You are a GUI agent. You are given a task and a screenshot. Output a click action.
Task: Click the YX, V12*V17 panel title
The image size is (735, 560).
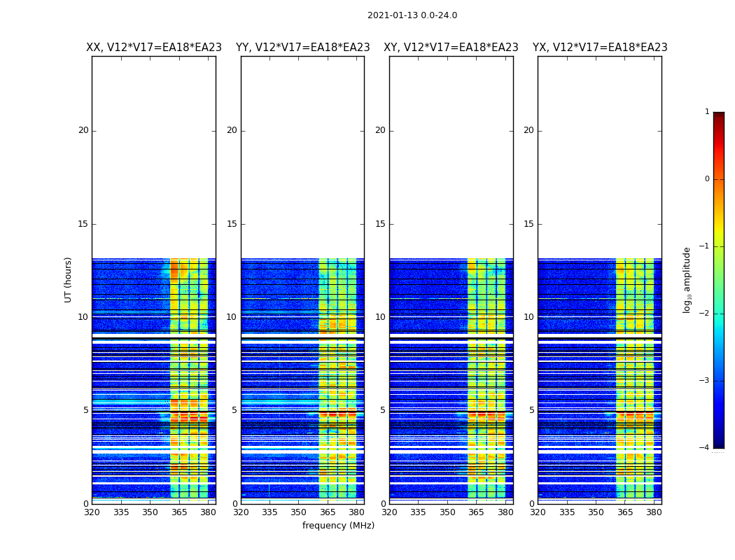pyautogui.click(x=600, y=48)
